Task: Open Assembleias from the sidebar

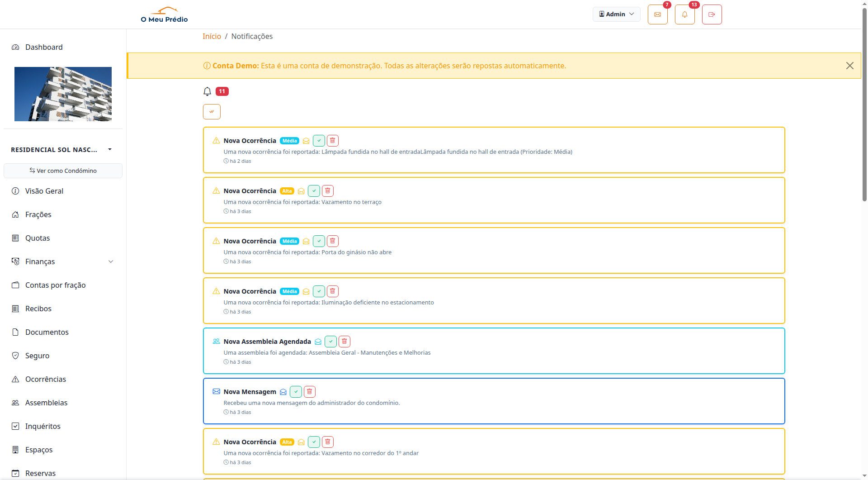Action: [x=46, y=403]
